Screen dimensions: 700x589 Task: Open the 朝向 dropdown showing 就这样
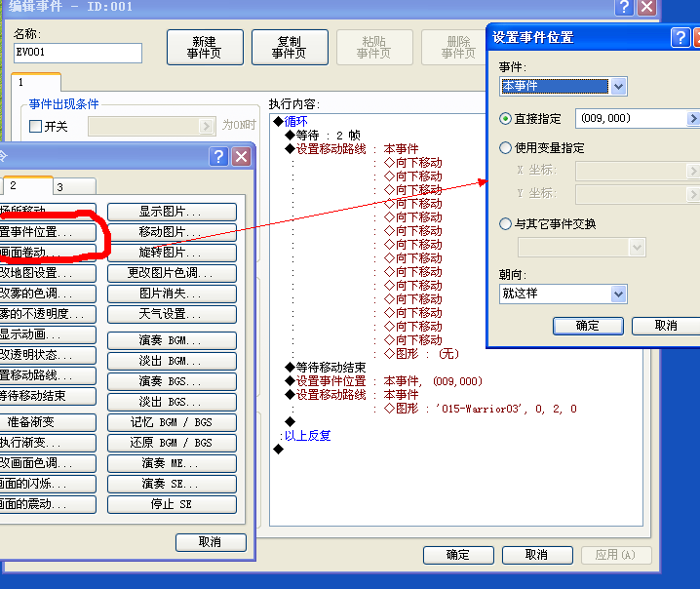(618, 294)
